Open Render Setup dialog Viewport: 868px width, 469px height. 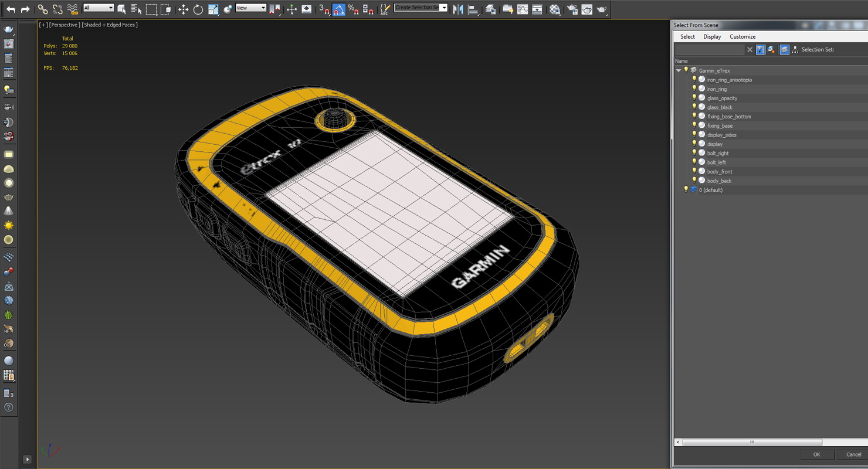click(x=572, y=9)
